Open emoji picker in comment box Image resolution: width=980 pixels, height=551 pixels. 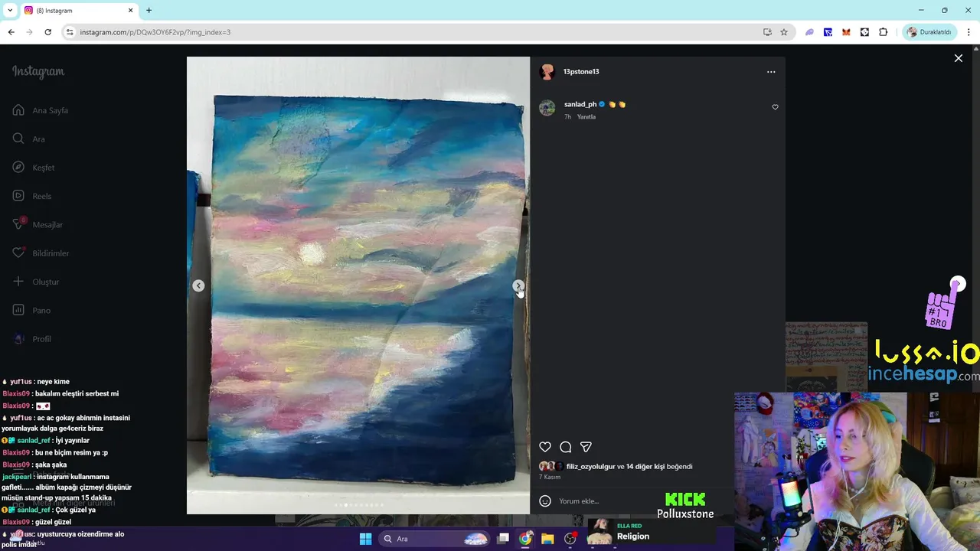[545, 501]
